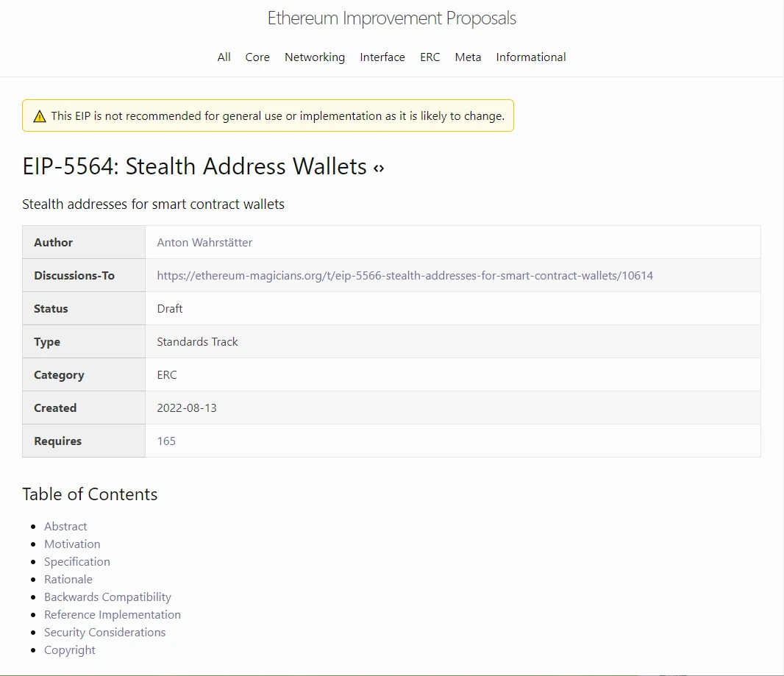Jump to the Abstract section
The width and height of the screenshot is (784, 676).
[65, 527]
